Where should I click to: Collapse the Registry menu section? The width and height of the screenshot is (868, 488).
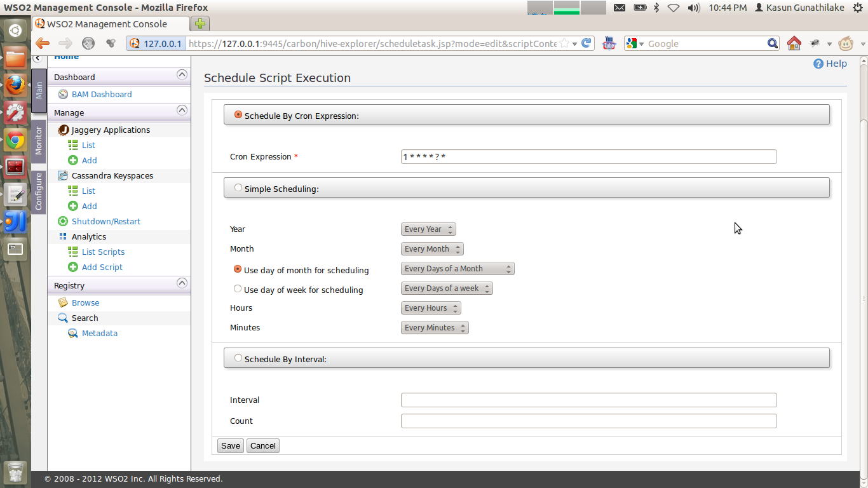pos(182,283)
